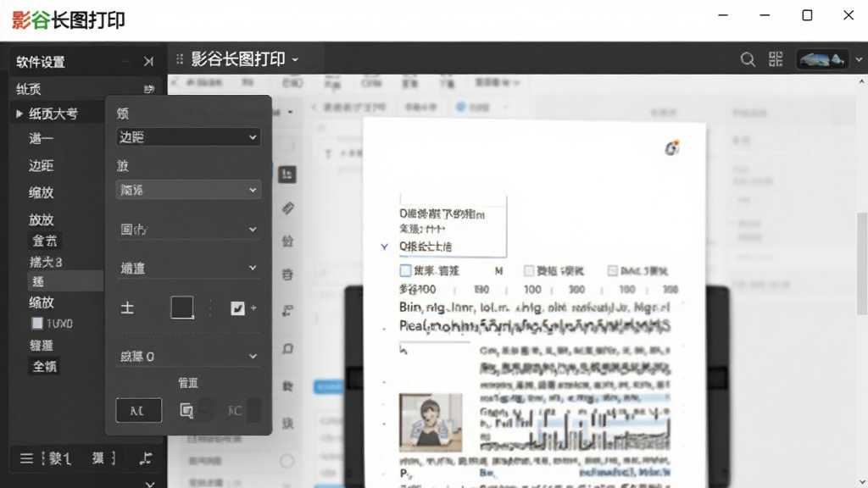
Task: Collapse the 软件设置 panel with the arrow icon
Action: click(x=148, y=61)
